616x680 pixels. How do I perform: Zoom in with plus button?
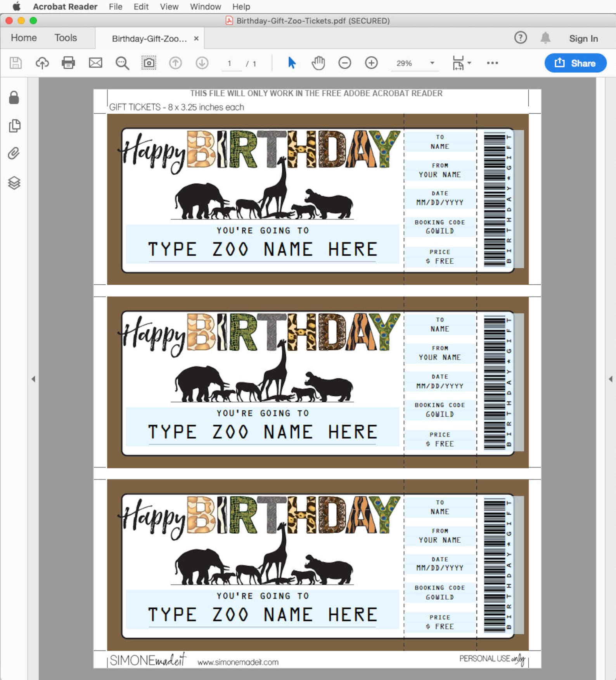371,63
